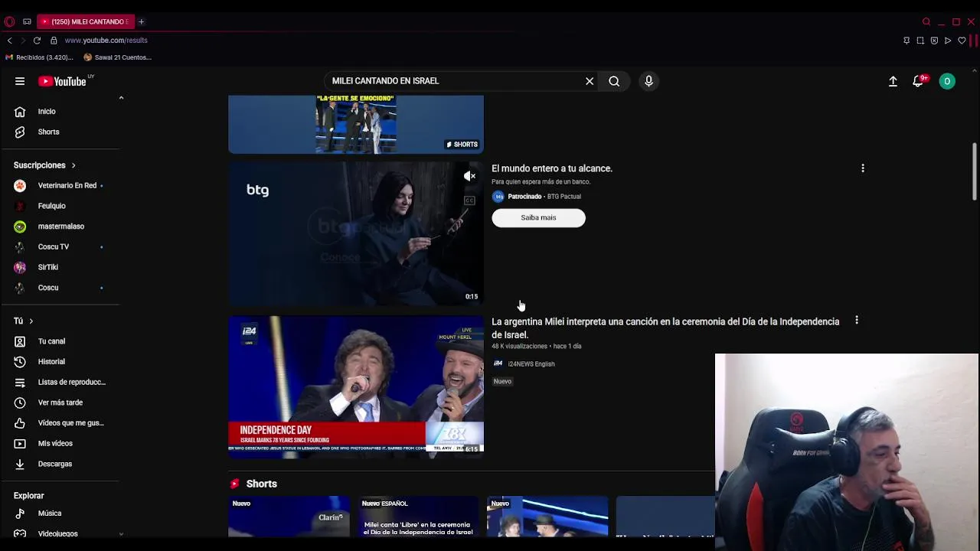Collapse the sidebar with the up chevron
Viewport: 980px width, 551px height.
(121, 98)
